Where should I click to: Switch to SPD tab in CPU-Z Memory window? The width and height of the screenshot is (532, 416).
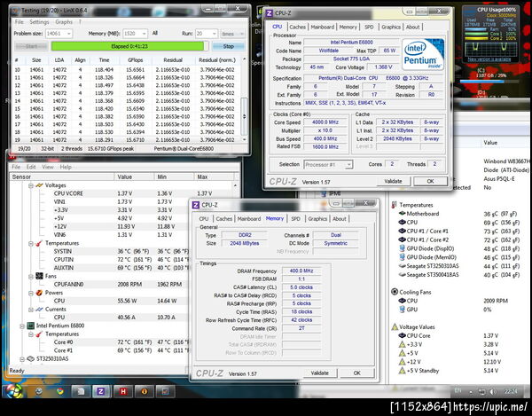296,219
